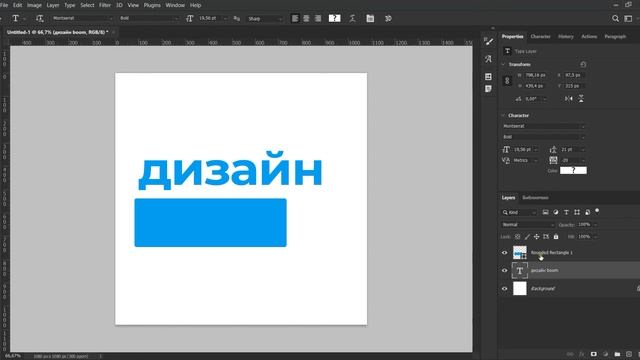The image size is (640, 360).
Task: Lock image pixels brush icon
Action: [527, 237]
